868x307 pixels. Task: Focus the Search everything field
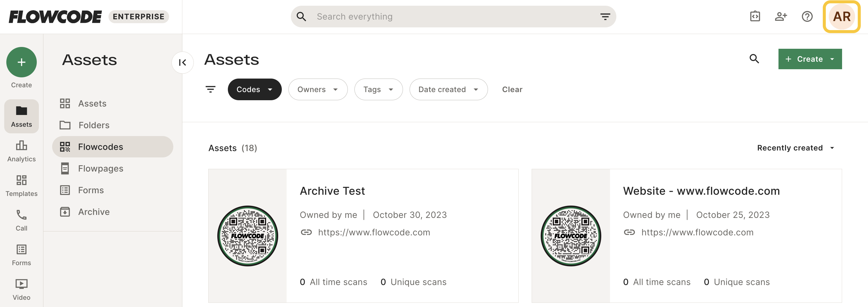453,17
